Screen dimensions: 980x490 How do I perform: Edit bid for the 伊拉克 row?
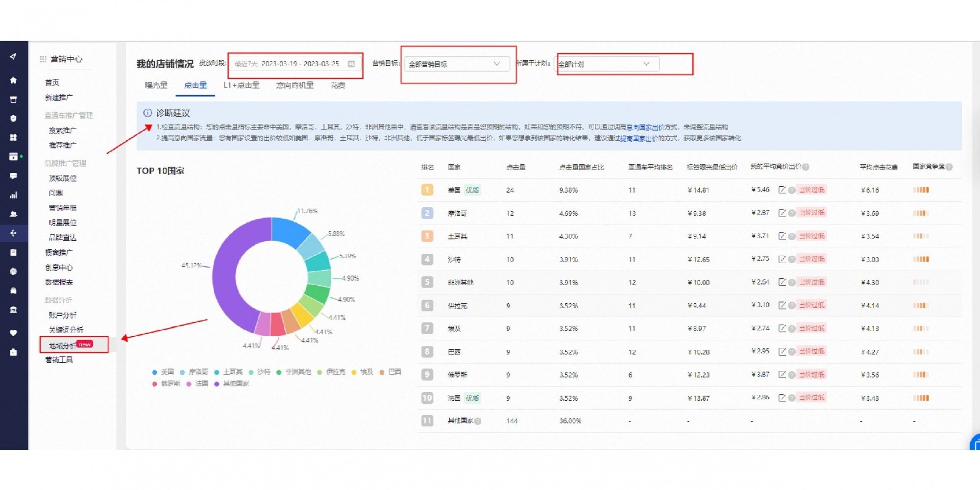[782, 305]
